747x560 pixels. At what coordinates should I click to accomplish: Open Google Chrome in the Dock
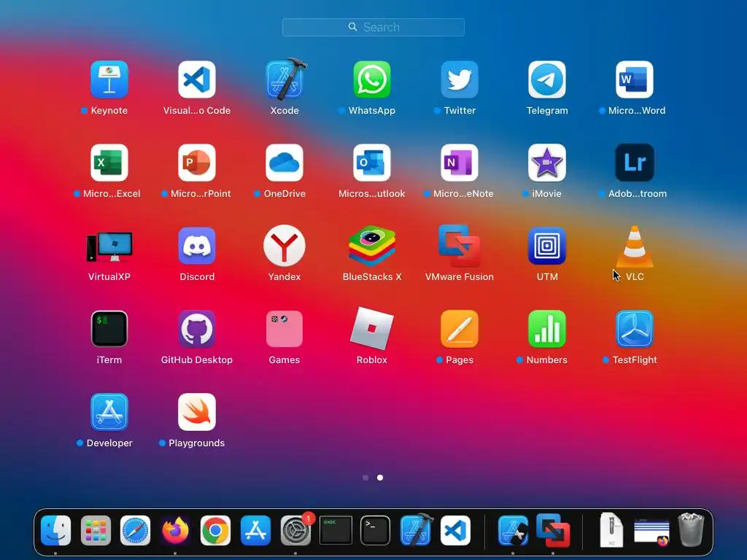tap(215, 530)
